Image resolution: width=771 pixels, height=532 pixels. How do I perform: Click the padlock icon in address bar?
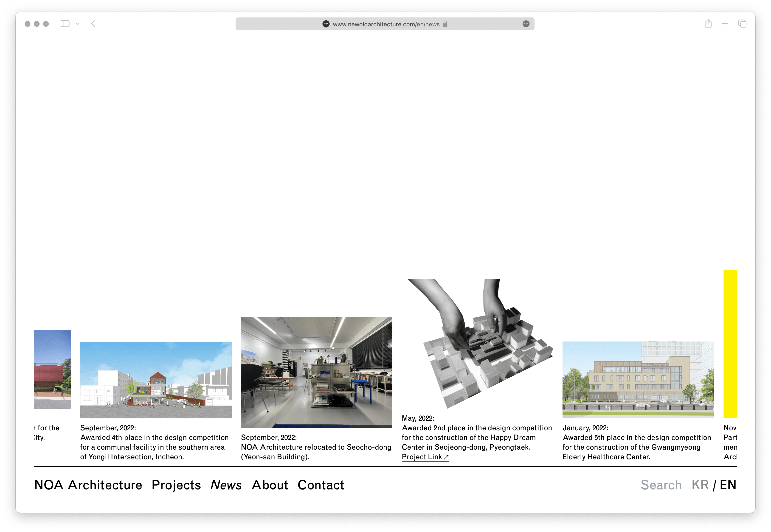(445, 24)
